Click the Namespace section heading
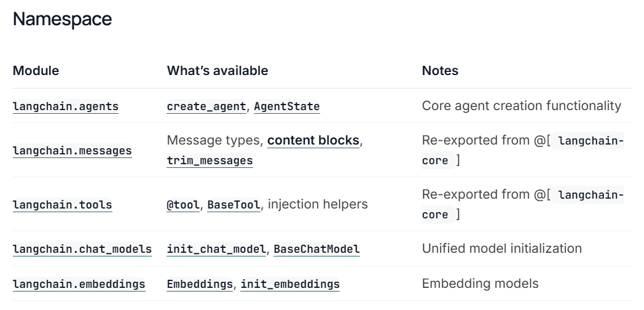Viewport: 644px width, 310px height. tap(62, 19)
